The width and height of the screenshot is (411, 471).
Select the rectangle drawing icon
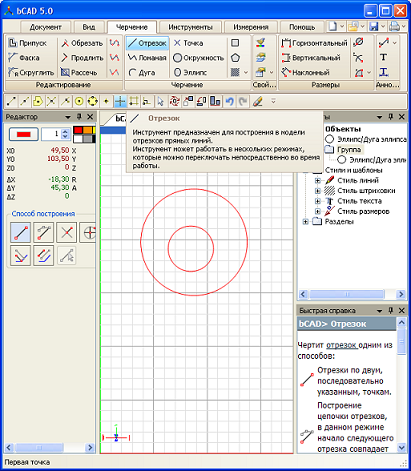(235, 43)
